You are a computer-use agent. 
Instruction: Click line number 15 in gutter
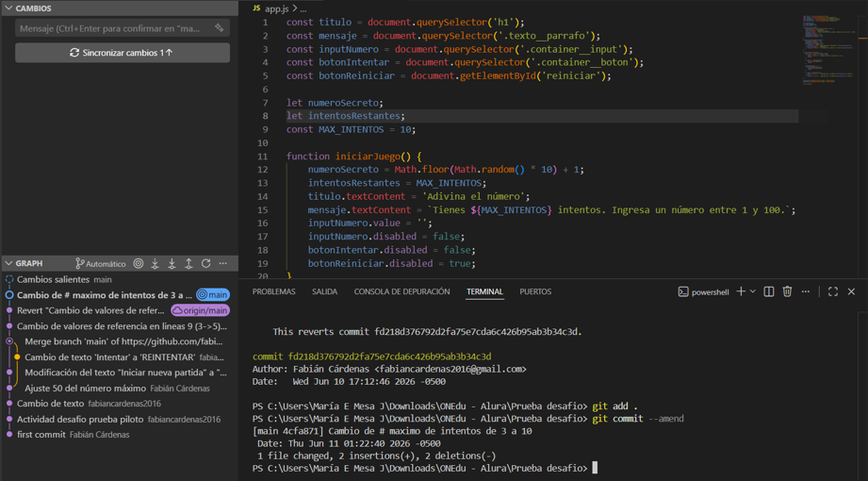[262, 209]
